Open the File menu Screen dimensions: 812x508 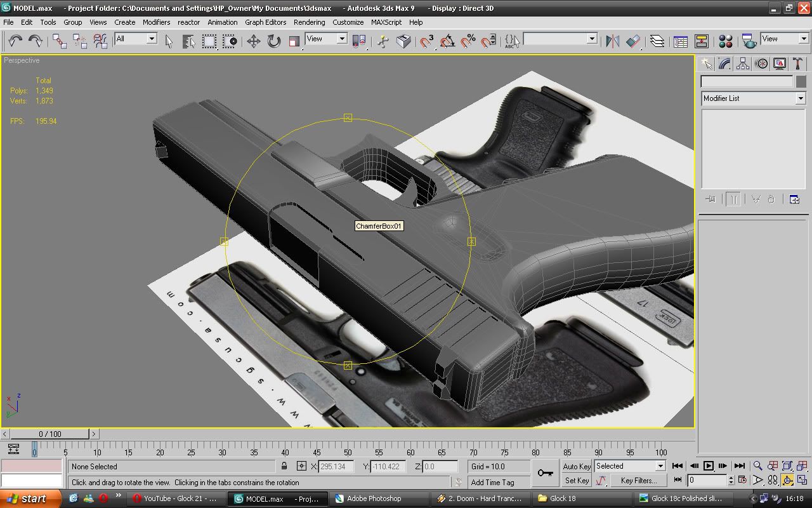8,22
